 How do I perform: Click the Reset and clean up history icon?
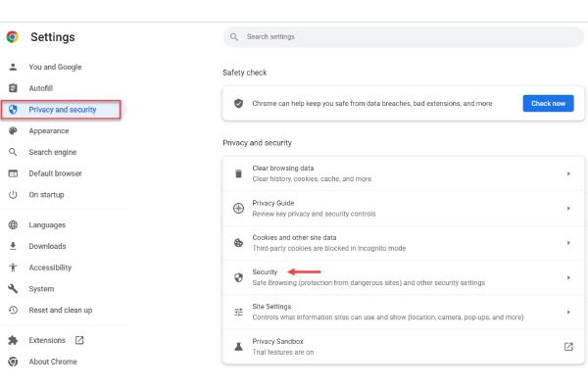(x=13, y=310)
